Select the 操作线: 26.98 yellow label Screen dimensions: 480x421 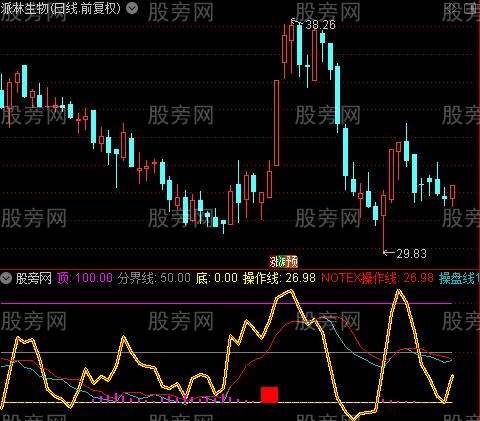tap(279, 278)
